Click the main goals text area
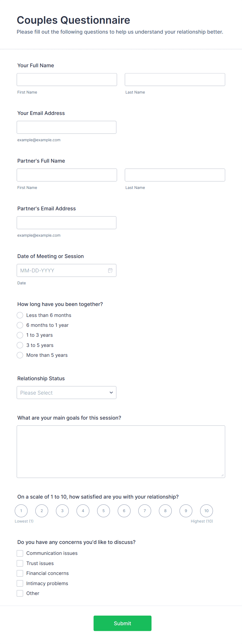Viewport: 242px width, 644px height. point(121,452)
